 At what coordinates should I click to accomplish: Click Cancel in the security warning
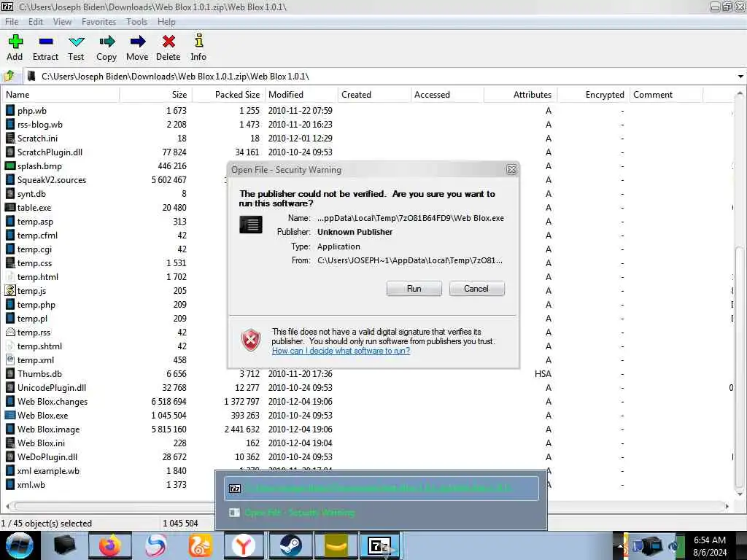[476, 289]
